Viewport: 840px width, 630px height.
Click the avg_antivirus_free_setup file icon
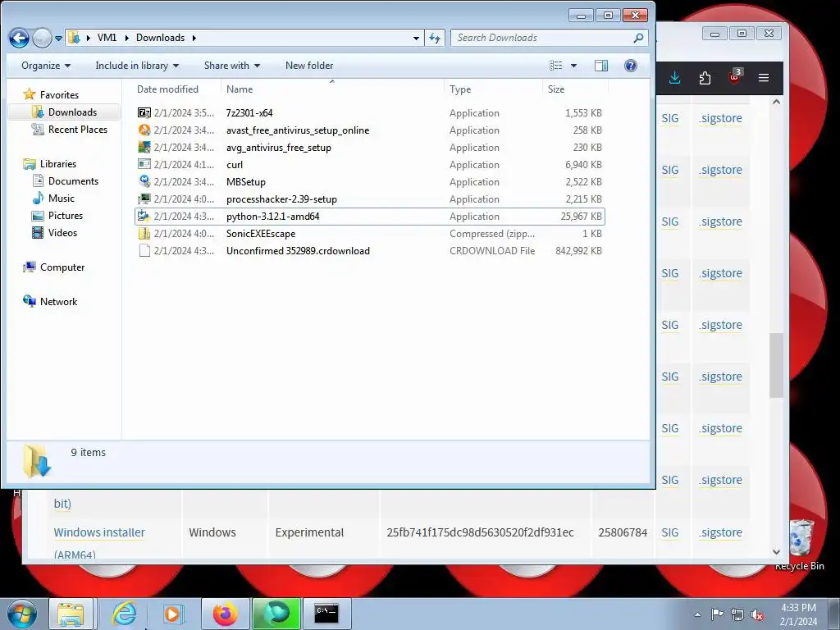click(x=144, y=147)
